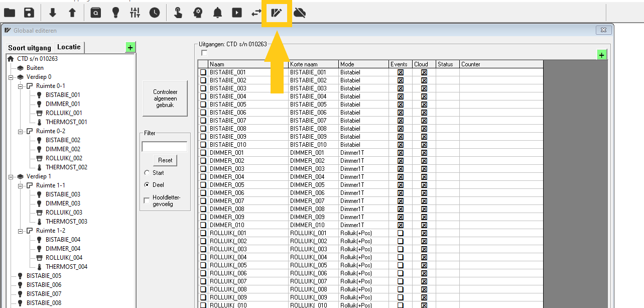Collapse the Verdiep 1 tree node
This screenshot has width=644, height=308.
coord(11,176)
